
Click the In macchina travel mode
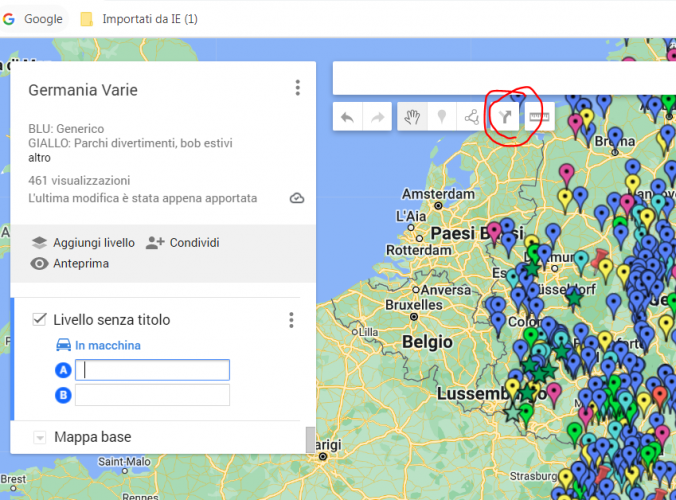[x=98, y=345]
